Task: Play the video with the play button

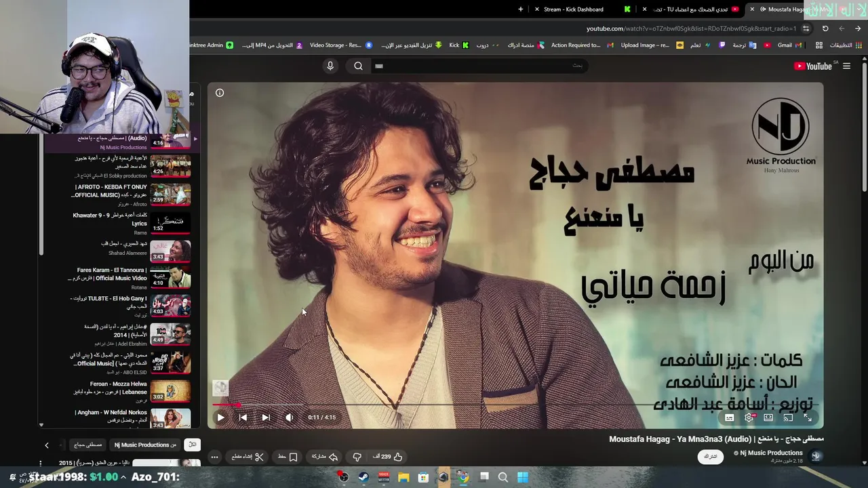Action: point(220,418)
